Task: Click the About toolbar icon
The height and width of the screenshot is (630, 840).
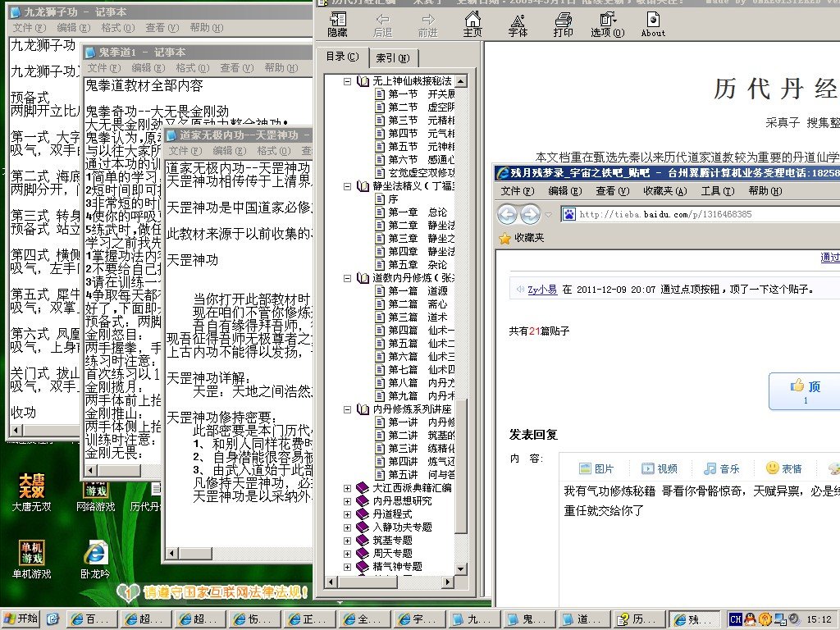Action: tap(653, 25)
